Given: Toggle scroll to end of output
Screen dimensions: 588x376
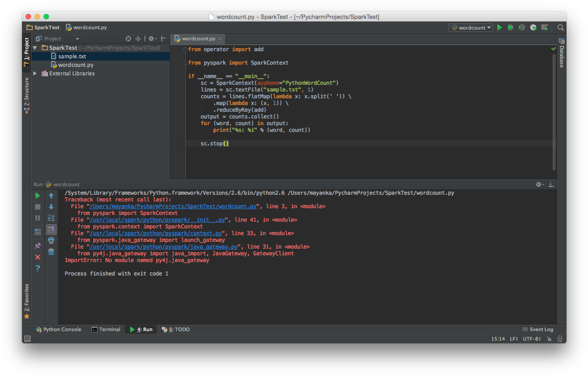Looking at the screenshot, I should (x=51, y=229).
